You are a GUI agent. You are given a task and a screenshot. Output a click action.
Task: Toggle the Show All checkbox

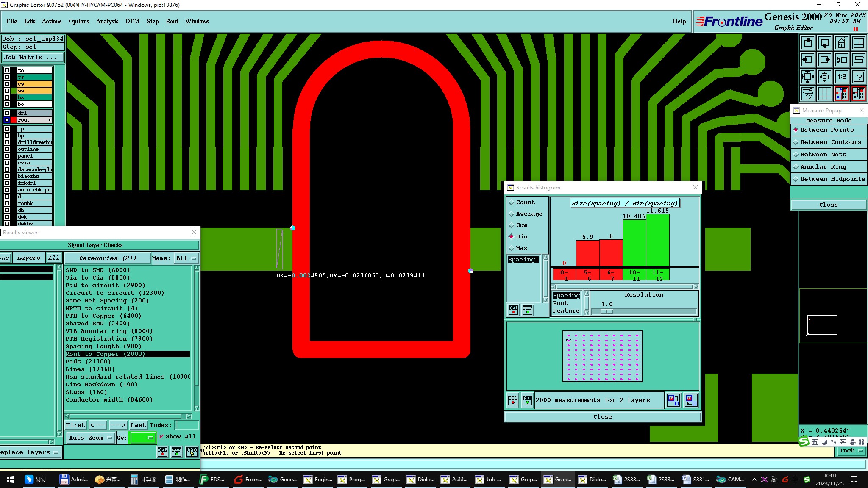[x=161, y=437]
